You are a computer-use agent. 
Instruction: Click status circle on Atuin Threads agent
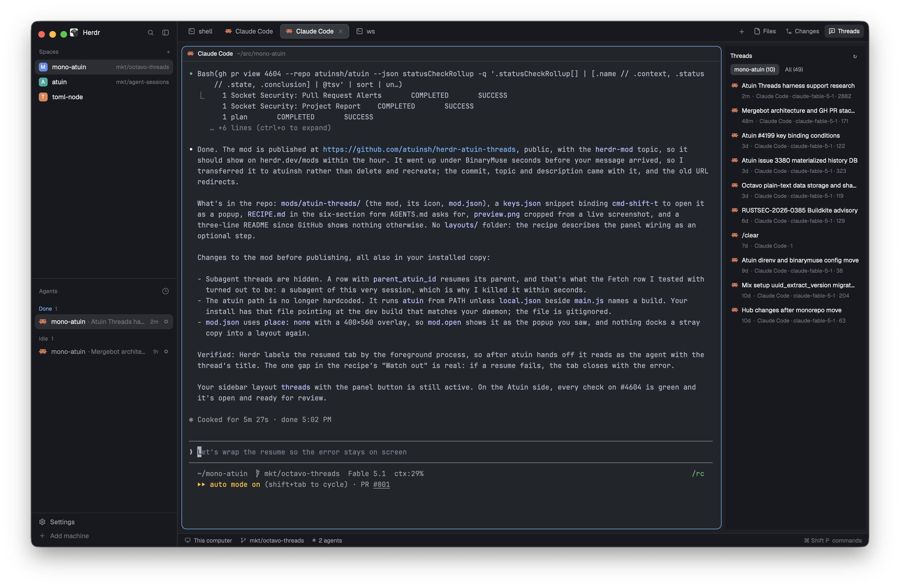click(x=166, y=322)
